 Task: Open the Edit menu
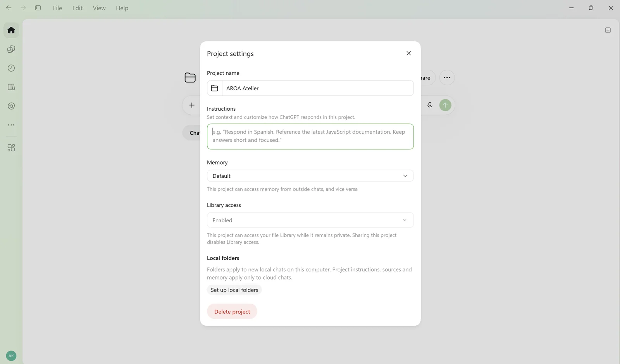click(77, 8)
